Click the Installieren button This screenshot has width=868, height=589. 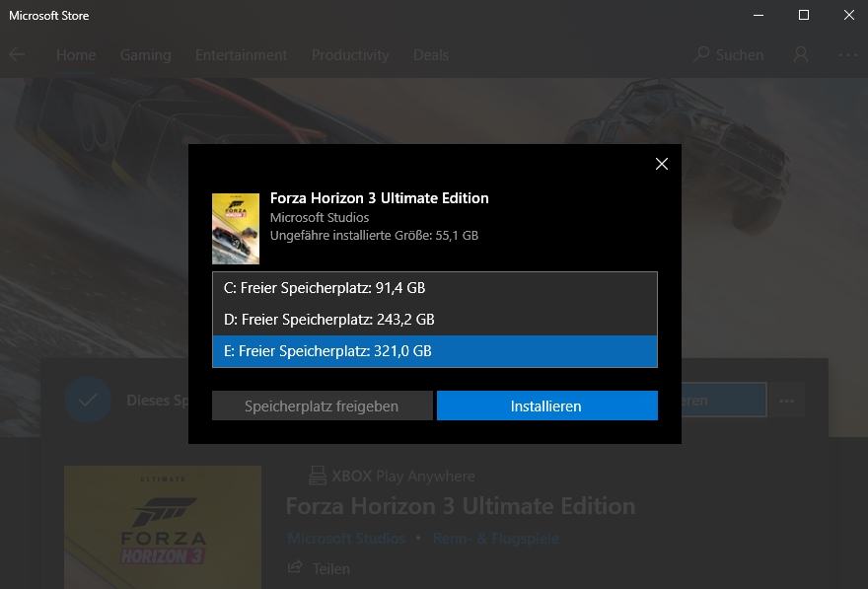click(x=546, y=405)
